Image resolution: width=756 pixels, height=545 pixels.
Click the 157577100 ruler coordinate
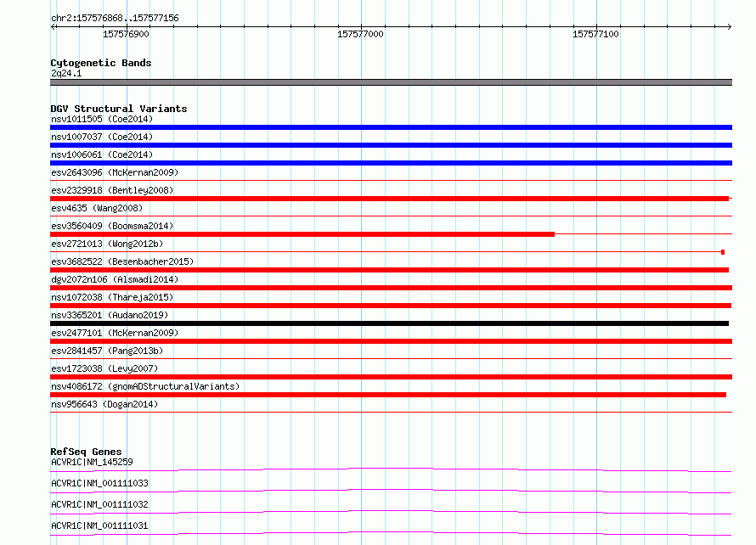tap(595, 34)
